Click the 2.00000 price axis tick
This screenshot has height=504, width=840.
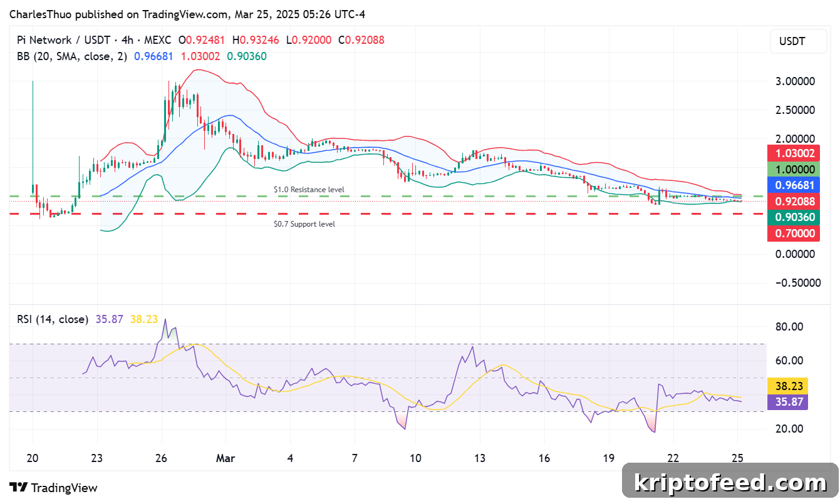(x=796, y=139)
